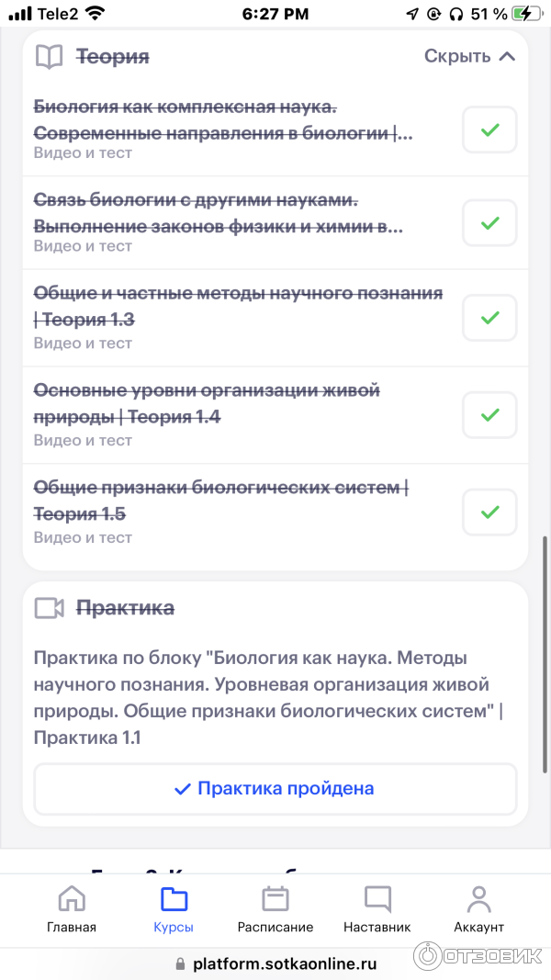Toggle checkmark for Теория 1.5 lesson
The height and width of the screenshot is (980, 551).
point(489,512)
